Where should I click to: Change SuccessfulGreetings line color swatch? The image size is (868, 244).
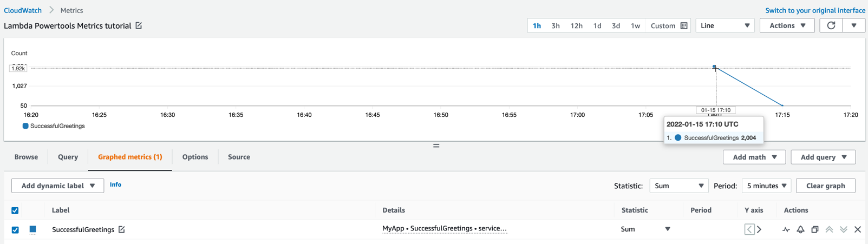[x=32, y=229]
